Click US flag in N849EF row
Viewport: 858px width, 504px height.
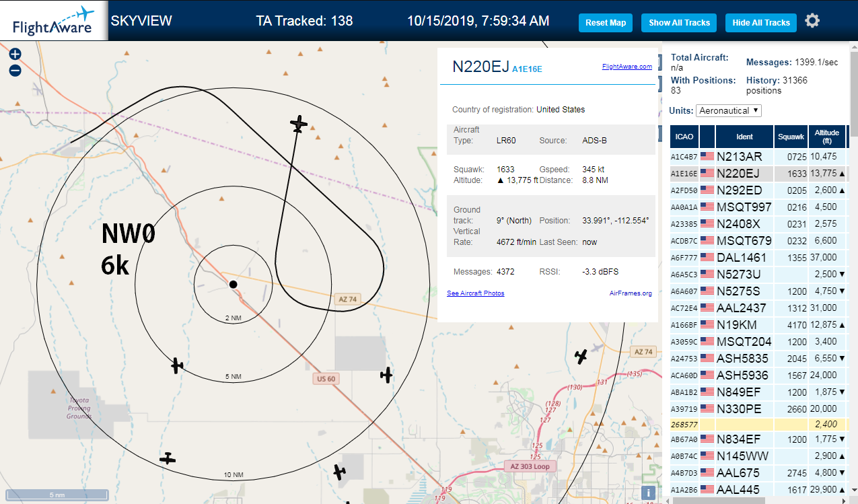click(x=707, y=392)
